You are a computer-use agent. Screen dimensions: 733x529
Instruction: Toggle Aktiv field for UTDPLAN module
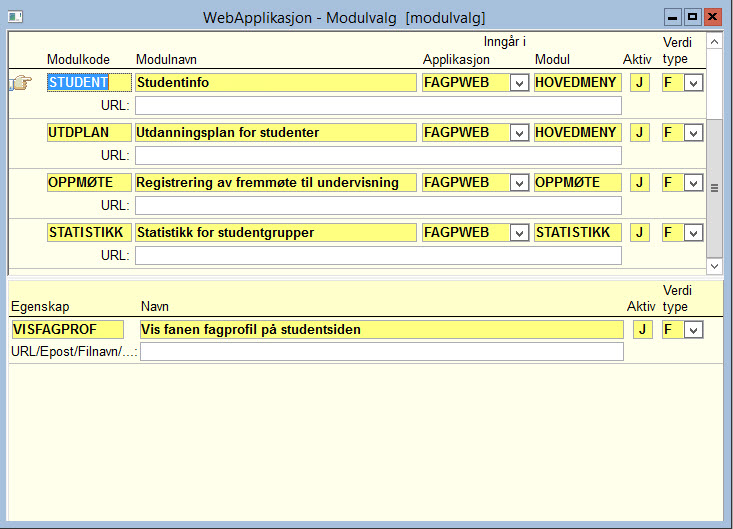[x=640, y=133]
